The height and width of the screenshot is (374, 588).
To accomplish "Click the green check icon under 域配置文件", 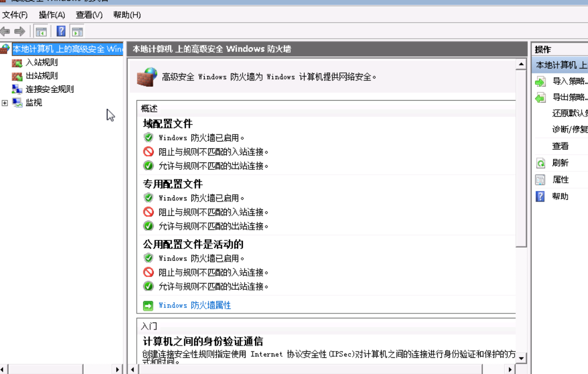I will tap(148, 166).
